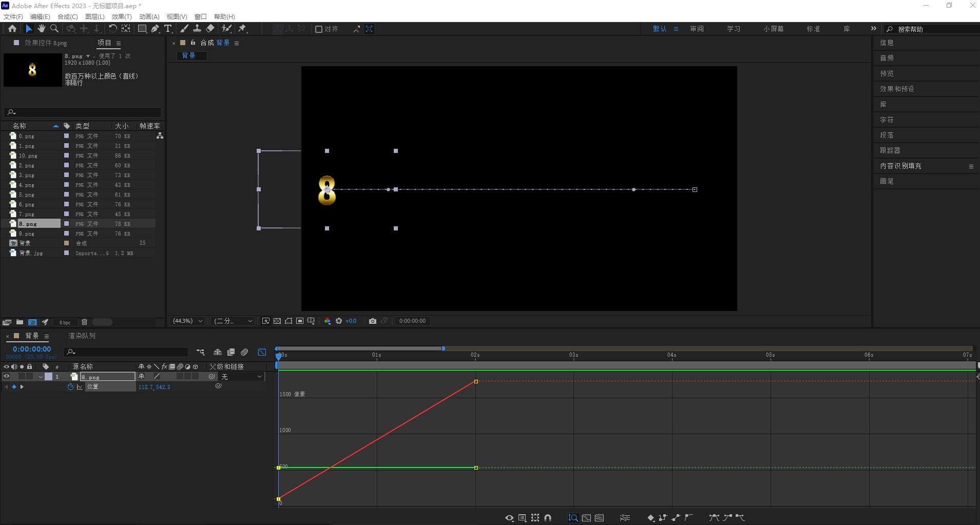This screenshot has height=525, width=980.
Task: Toggle frame blending for timeline layers
Action: pyautogui.click(x=231, y=352)
